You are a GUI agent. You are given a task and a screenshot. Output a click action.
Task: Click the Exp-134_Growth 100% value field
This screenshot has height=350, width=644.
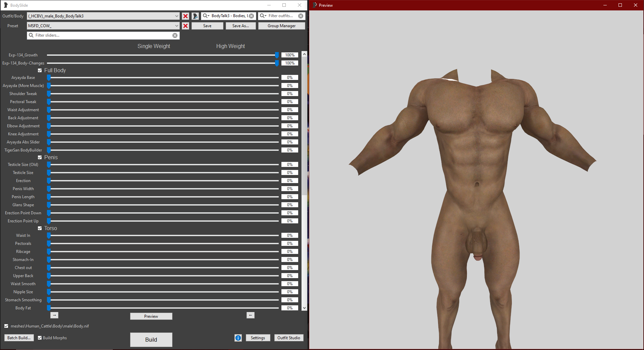point(290,55)
